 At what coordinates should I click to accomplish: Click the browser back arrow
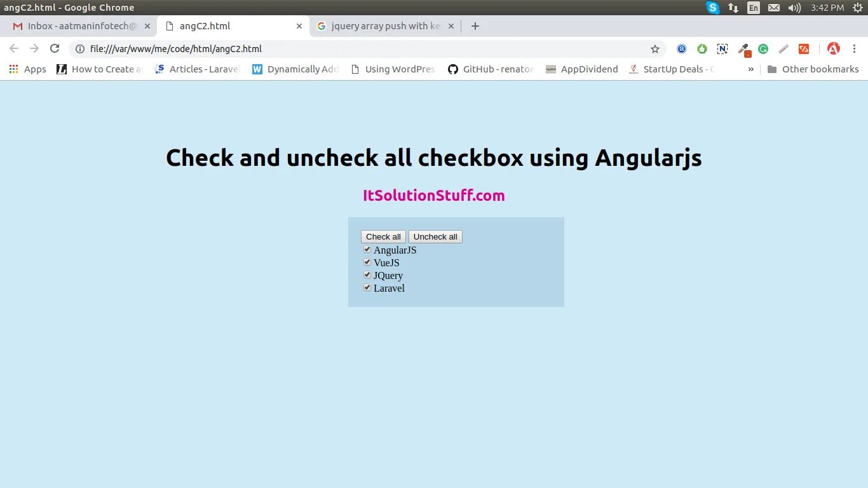(14, 49)
